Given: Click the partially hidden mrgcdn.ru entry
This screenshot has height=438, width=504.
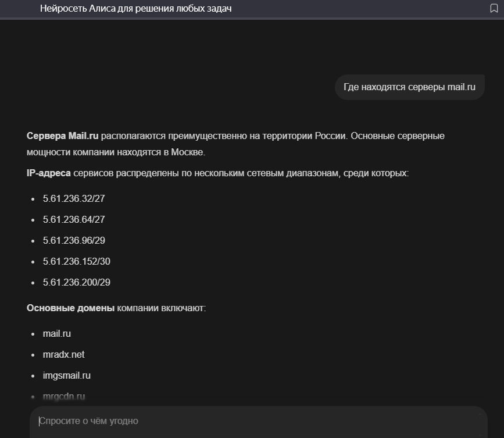Looking at the screenshot, I should tap(64, 397).
